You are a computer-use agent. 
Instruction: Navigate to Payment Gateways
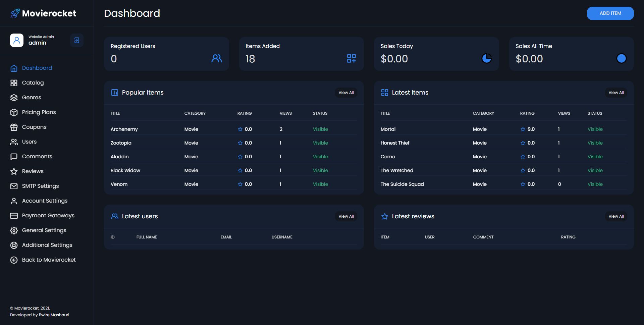(48, 215)
